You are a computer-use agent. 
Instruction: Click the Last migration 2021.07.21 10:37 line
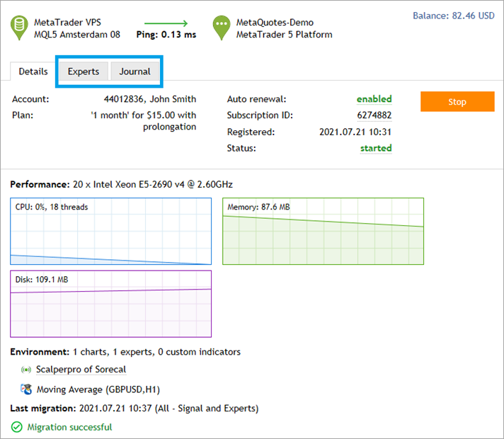pyautogui.click(x=134, y=409)
